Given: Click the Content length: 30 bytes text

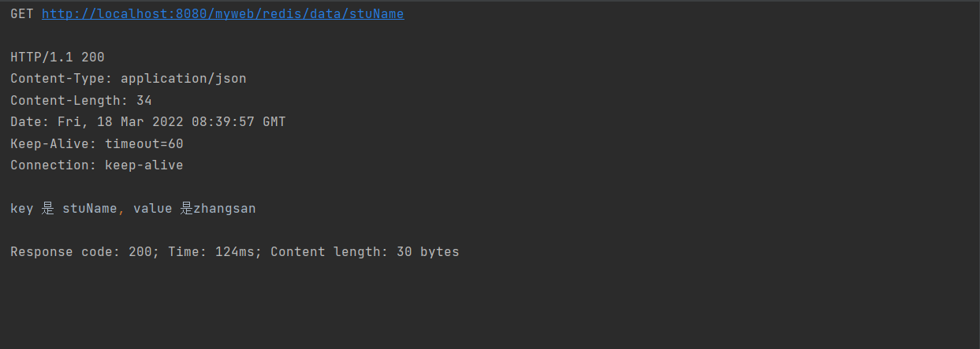Looking at the screenshot, I should pyautogui.click(x=365, y=252).
